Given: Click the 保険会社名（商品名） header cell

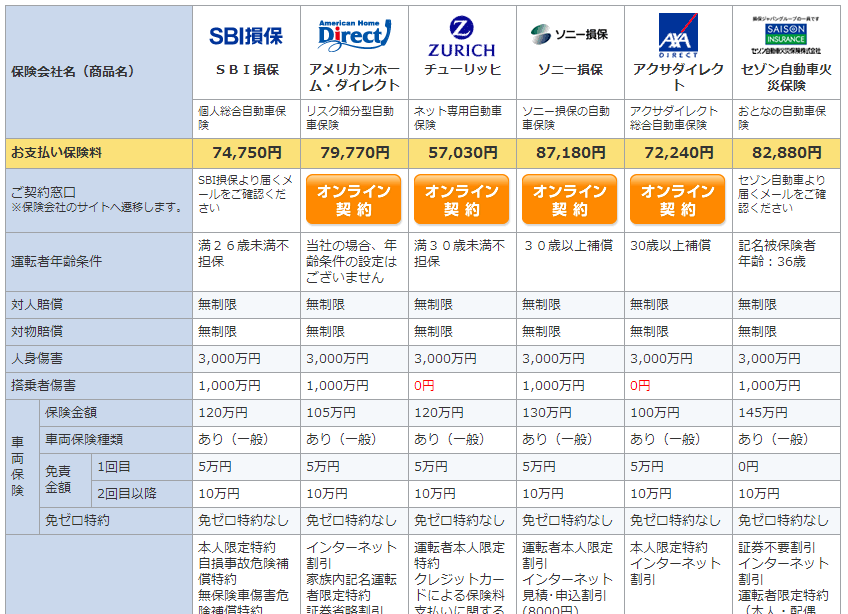Looking at the screenshot, I should click(x=99, y=72).
